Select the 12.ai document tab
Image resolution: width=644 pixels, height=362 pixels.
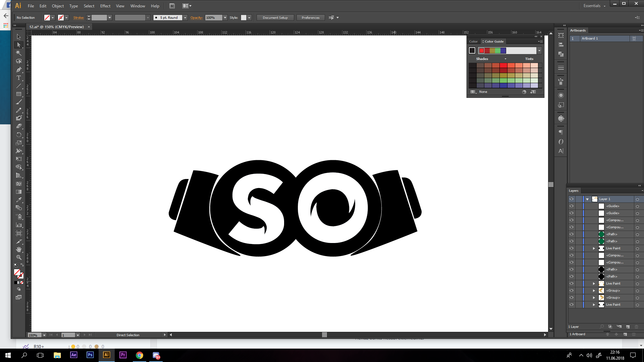[x=56, y=27]
